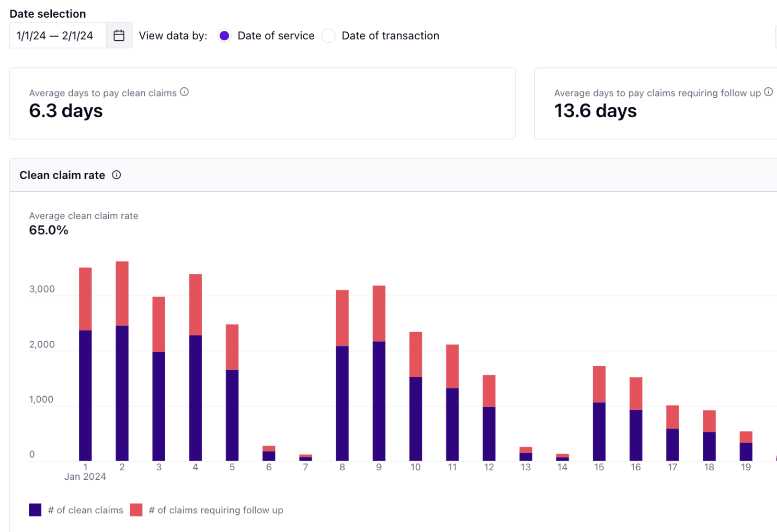Click the 'Average clean claim rate' label
This screenshot has width=777, height=532.
tap(84, 216)
